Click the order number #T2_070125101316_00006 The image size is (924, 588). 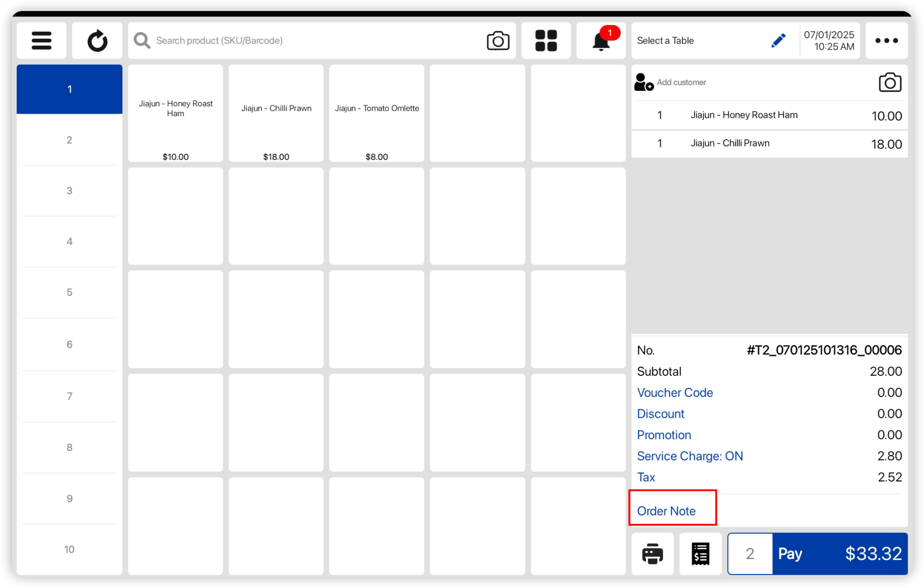(x=824, y=350)
